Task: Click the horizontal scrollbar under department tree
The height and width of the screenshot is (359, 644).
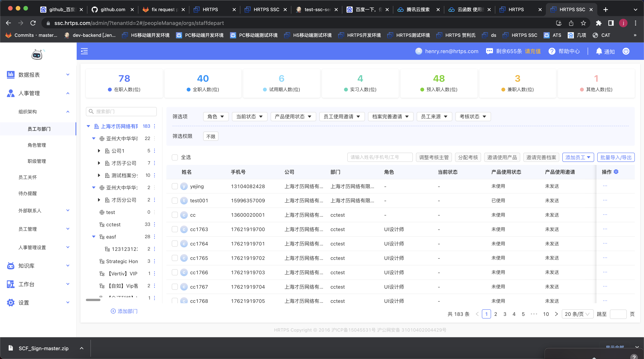Action: [x=93, y=300]
